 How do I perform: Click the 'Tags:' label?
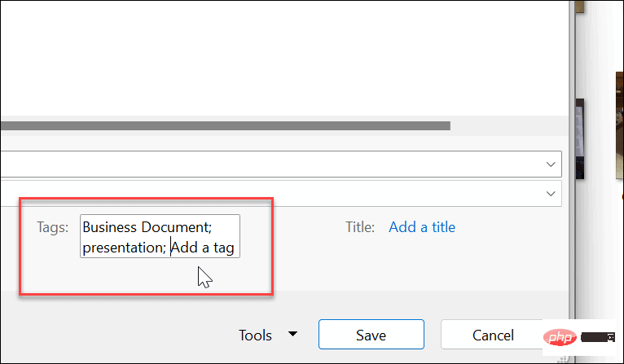coord(53,227)
